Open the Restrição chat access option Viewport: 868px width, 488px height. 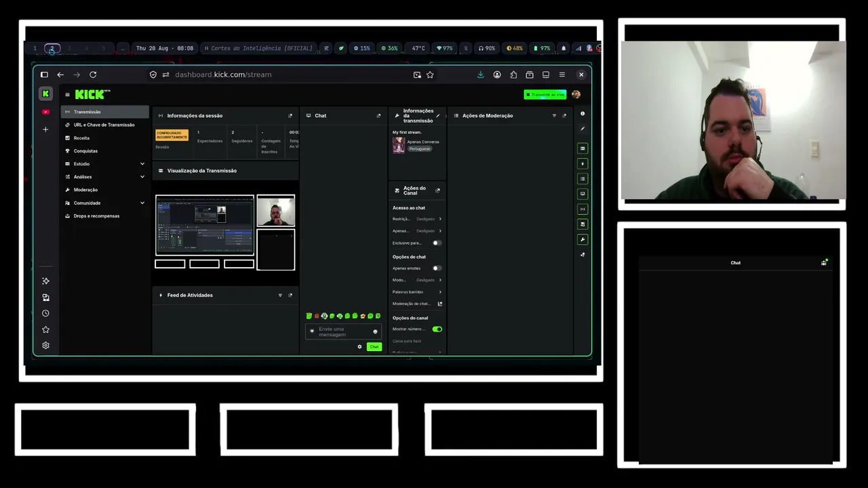tap(417, 219)
